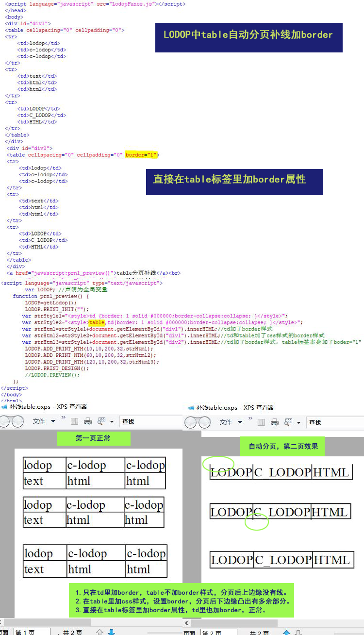Click the 共 2 页 page count in the left viewer
This screenshot has height=635, width=364.
pyautogui.click(x=72, y=632)
